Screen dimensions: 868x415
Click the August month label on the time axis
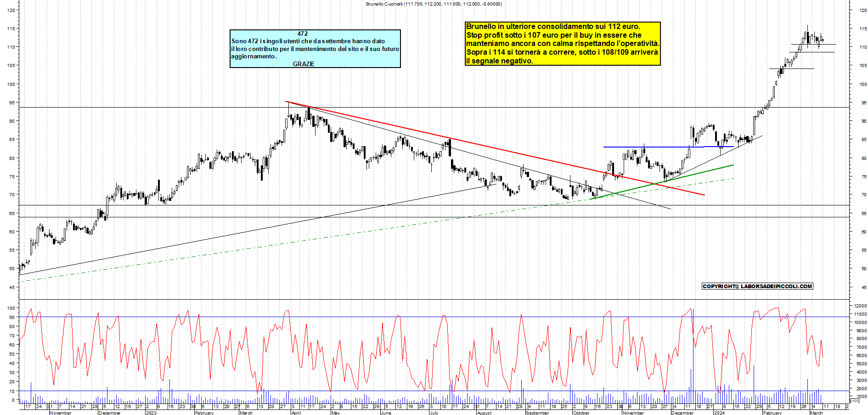click(x=485, y=413)
